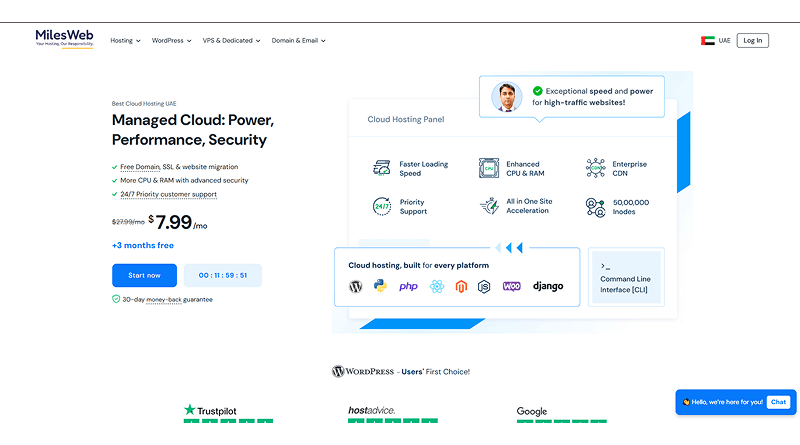Click the Command Line Interface [CLI] box

pos(626,277)
